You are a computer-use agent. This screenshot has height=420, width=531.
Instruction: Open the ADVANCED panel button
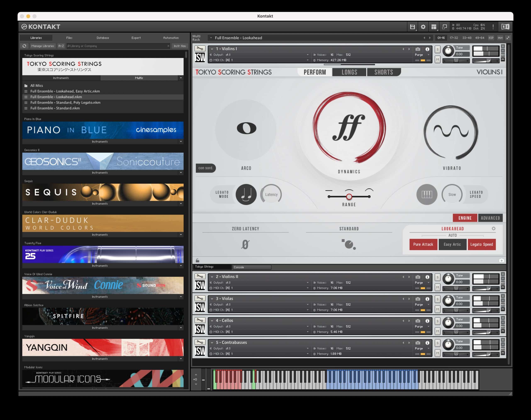click(490, 218)
